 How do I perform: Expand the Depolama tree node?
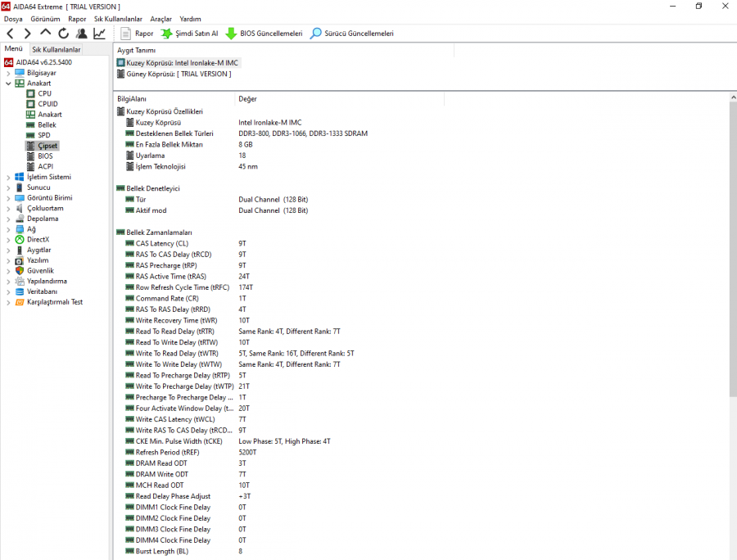(8, 219)
